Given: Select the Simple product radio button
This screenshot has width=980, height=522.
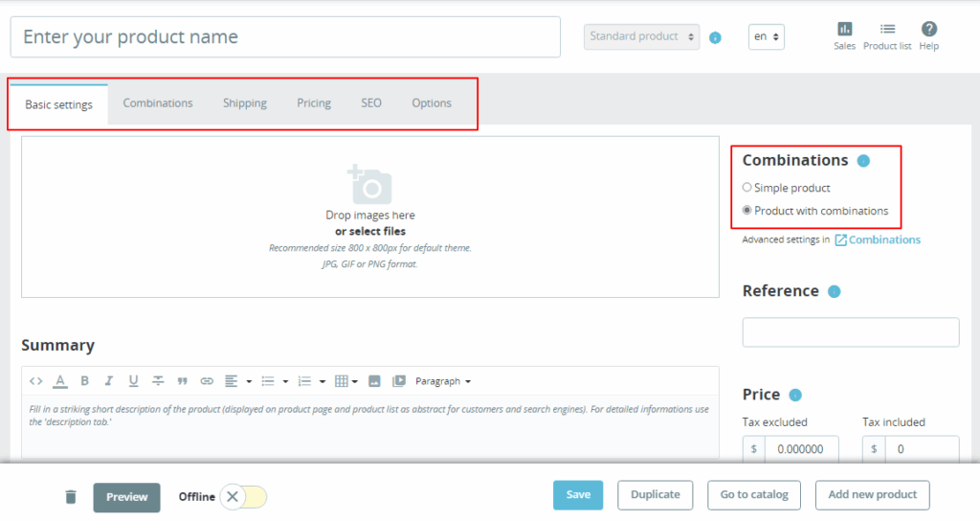Looking at the screenshot, I should 747,188.
